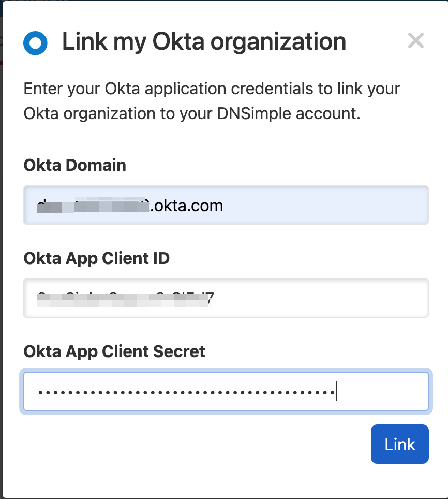The image size is (448, 499).
Task: Click the text cursor position in the secret field
Action: [x=337, y=391]
